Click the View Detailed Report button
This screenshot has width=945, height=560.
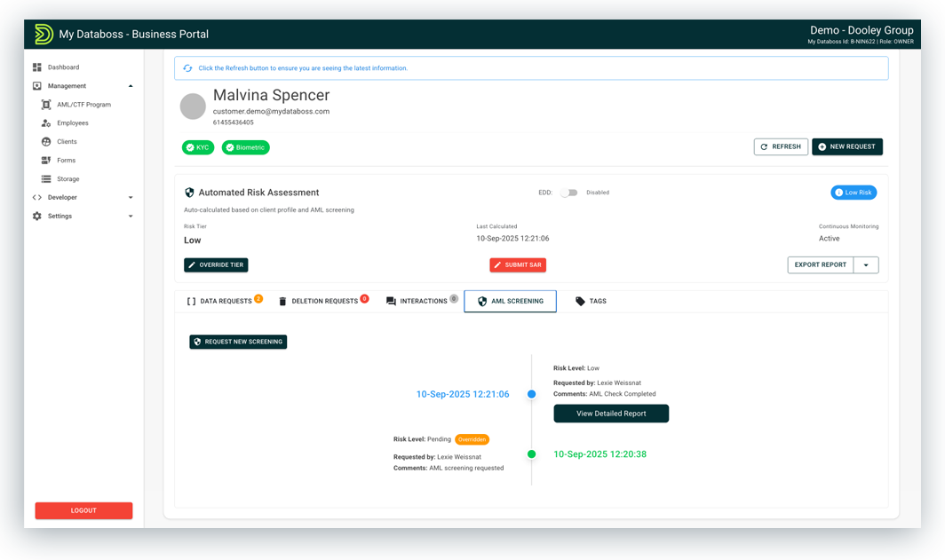(611, 413)
